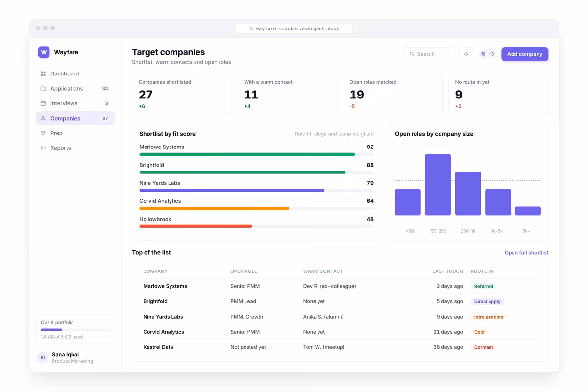Click Anika S. (alumni) contact
The width and height of the screenshot is (588, 392).
[x=323, y=317]
